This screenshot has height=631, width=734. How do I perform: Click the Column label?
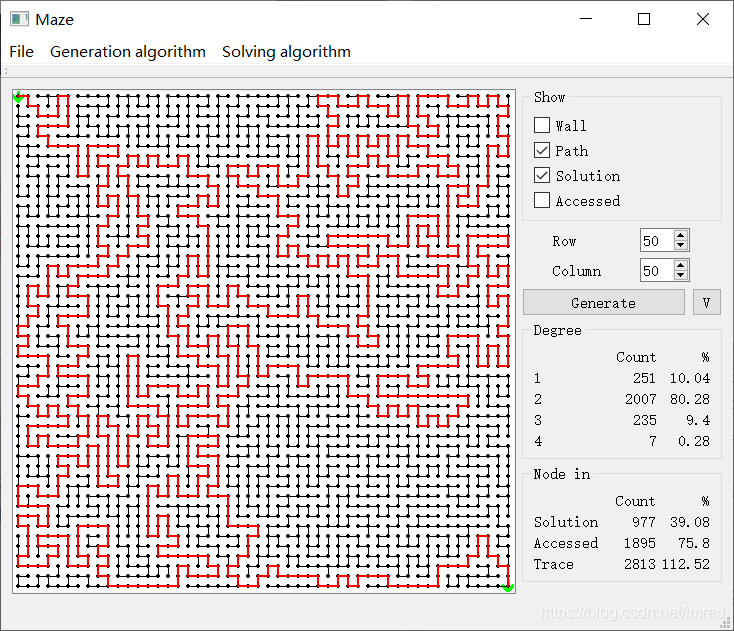[x=576, y=271]
